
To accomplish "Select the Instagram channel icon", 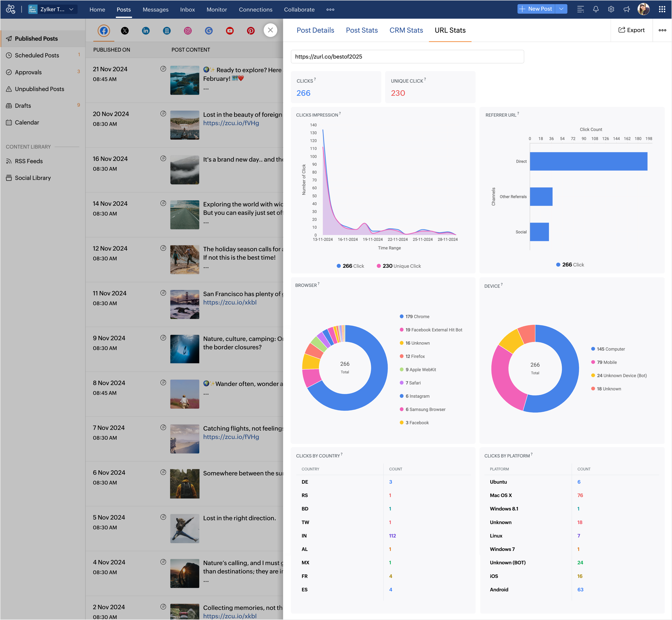I will [x=188, y=31].
